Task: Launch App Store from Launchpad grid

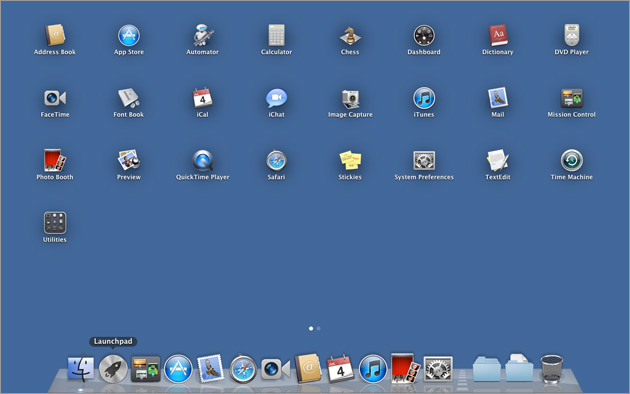Action: pyautogui.click(x=129, y=35)
